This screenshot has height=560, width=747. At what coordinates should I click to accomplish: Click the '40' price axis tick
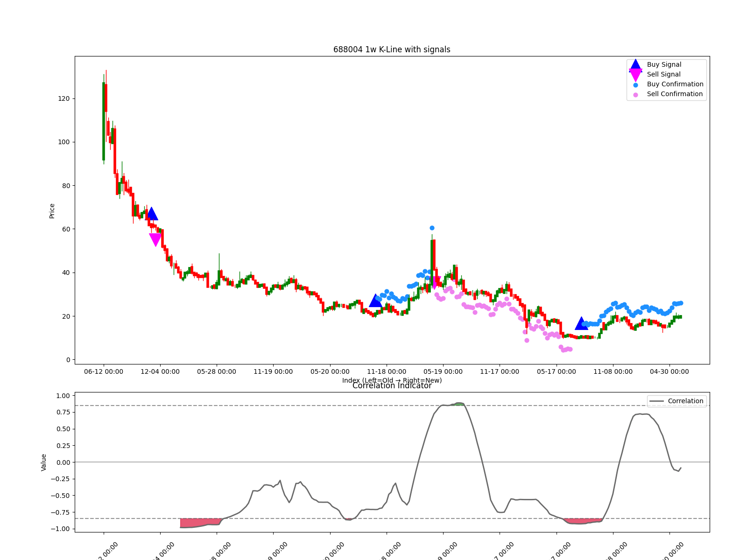(66, 273)
